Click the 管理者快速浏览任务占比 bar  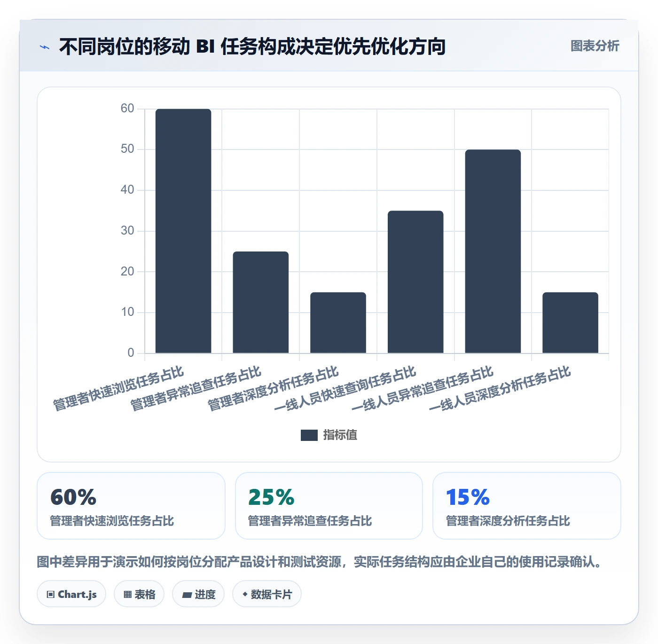(183, 231)
